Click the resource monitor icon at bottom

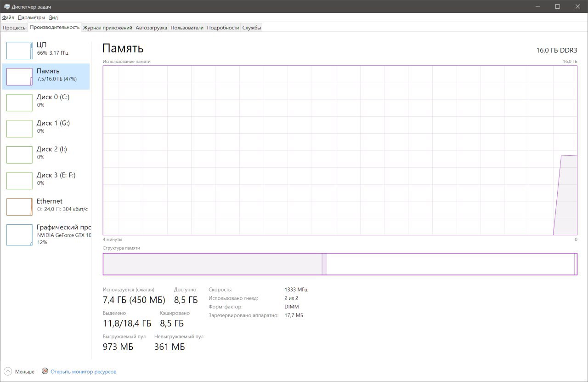[x=45, y=371]
